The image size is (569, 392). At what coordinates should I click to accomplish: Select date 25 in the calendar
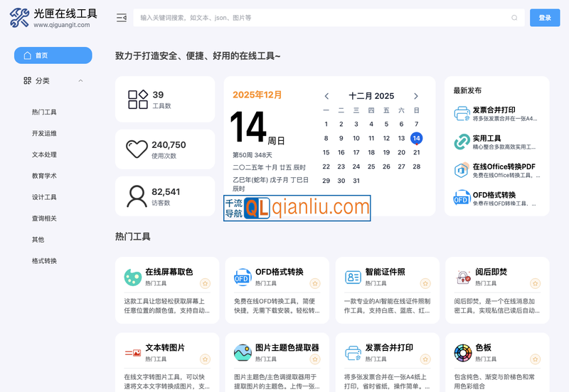tap(371, 166)
